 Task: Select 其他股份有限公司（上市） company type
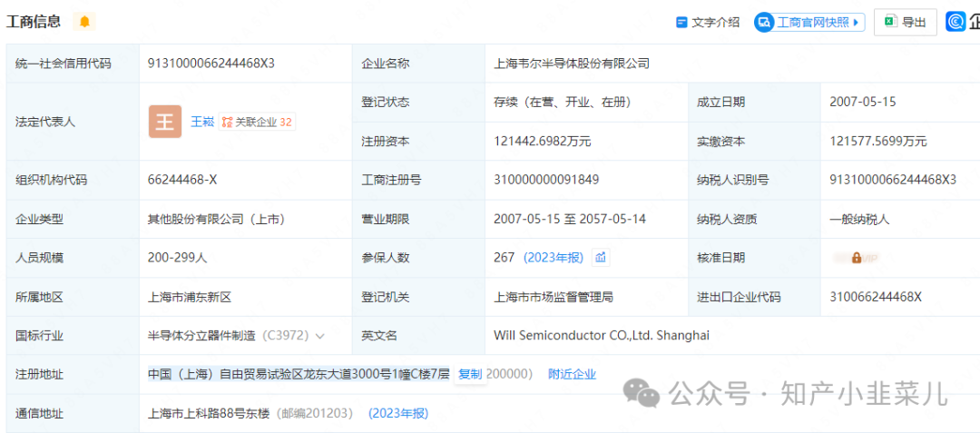216,219
